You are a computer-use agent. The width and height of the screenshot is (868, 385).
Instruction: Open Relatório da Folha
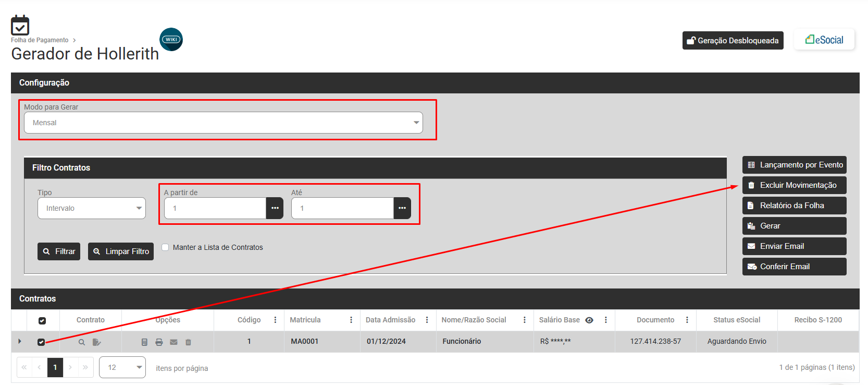[794, 206]
